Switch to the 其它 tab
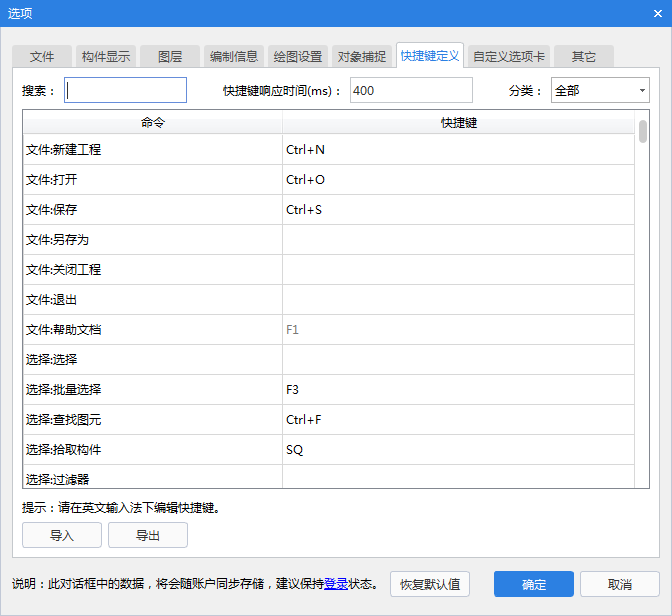 584,57
